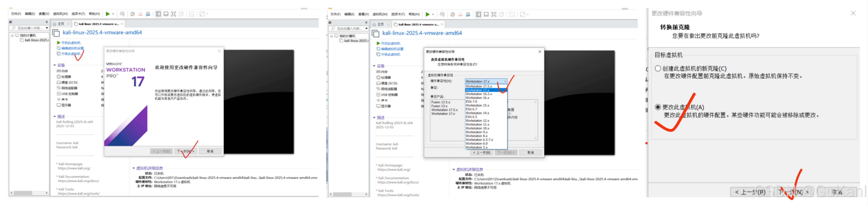This screenshot has height=205, width=868.
Task: Click take-snapshot clock icon in first screenshot's toolbar
Action: 133,14
